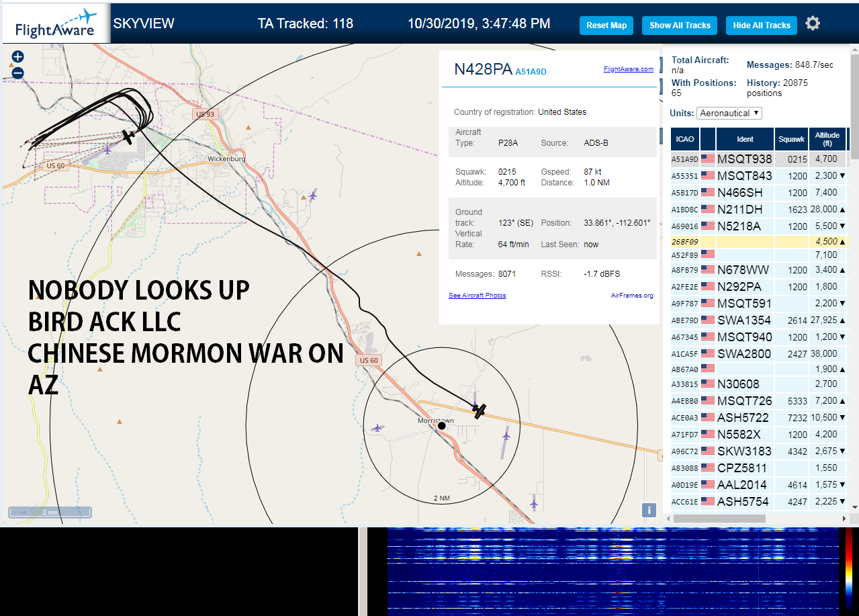Screen dimensions: 859x616
Task: Sort table by Ident column
Action: click(745, 139)
